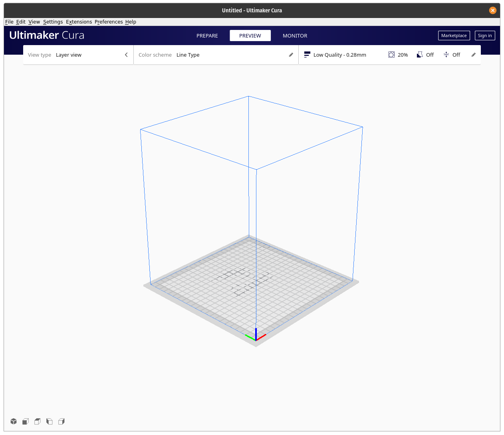Screen dimensions: 504x435
Task: Open the Marketplace button
Action: (454, 36)
